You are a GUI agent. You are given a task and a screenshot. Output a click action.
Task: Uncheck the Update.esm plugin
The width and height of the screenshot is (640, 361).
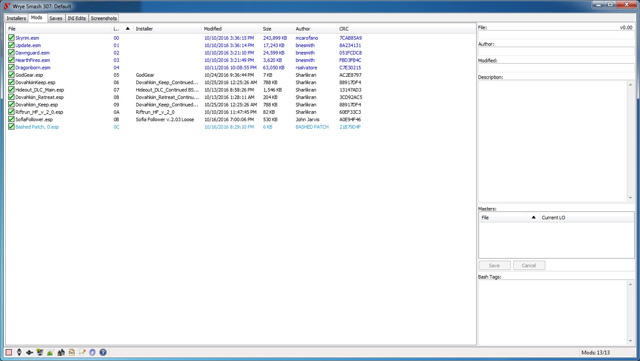[11, 45]
